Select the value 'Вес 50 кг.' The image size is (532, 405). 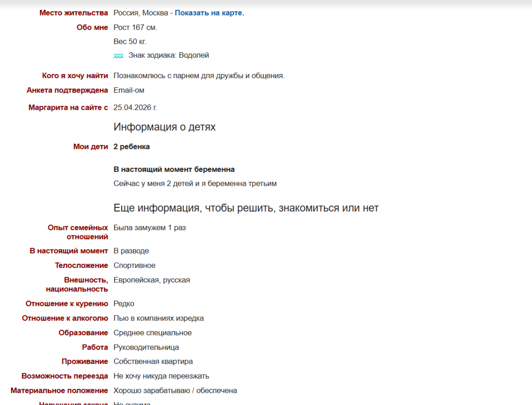point(130,42)
